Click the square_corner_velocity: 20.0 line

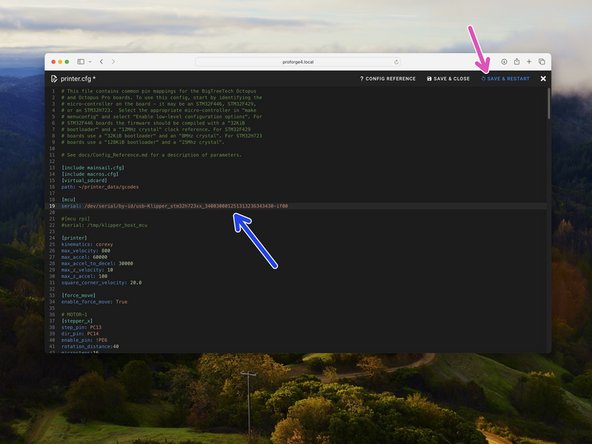click(x=102, y=283)
